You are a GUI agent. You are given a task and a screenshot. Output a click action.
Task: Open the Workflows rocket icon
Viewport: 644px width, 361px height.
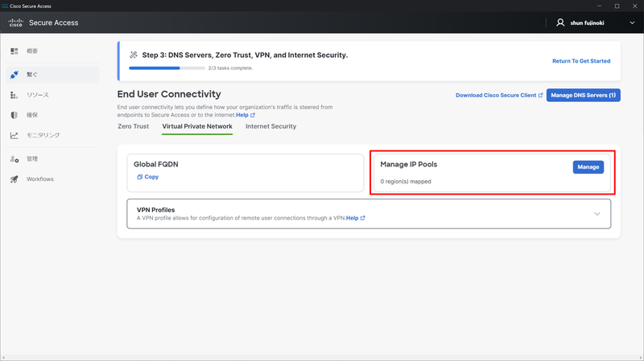pyautogui.click(x=14, y=178)
